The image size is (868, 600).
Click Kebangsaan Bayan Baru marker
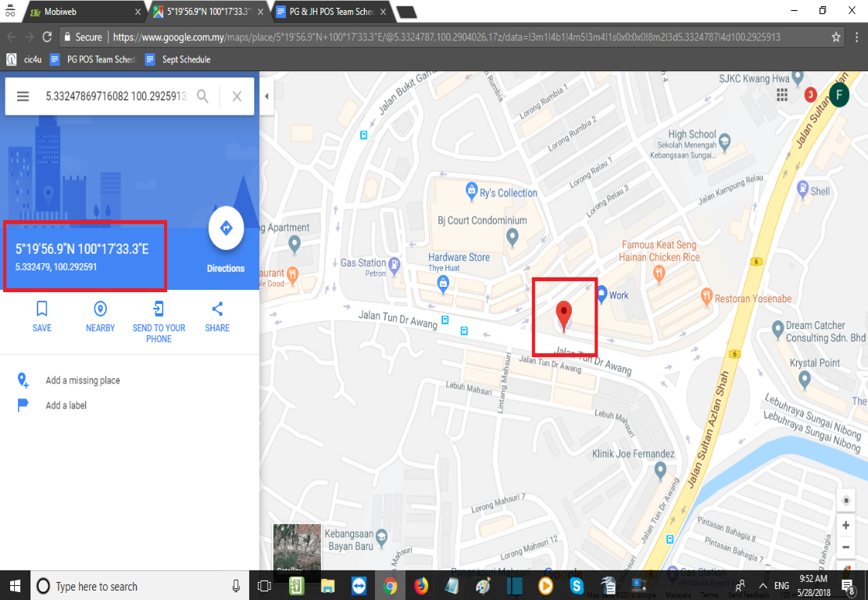[x=381, y=537]
